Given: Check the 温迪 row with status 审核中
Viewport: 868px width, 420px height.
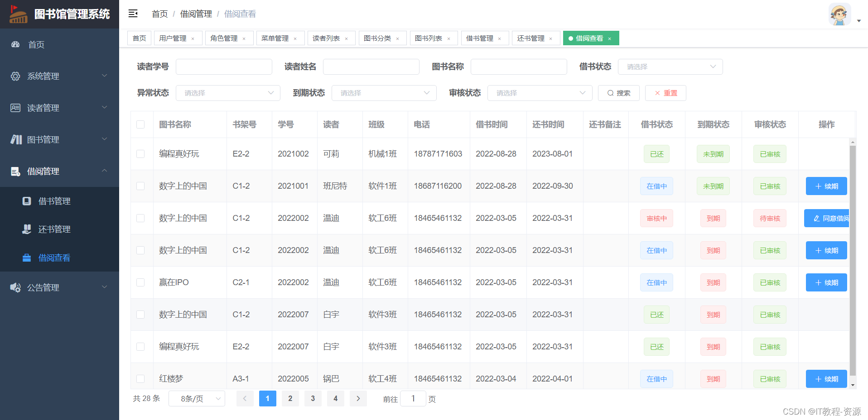Looking at the screenshot, I should pos(140,218).
